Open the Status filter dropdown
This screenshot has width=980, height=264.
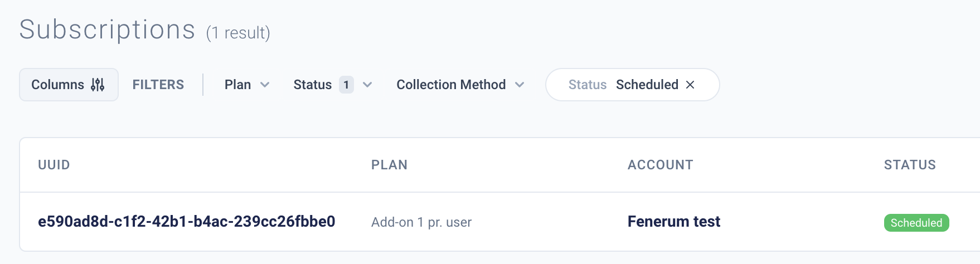tap(333, 85)
